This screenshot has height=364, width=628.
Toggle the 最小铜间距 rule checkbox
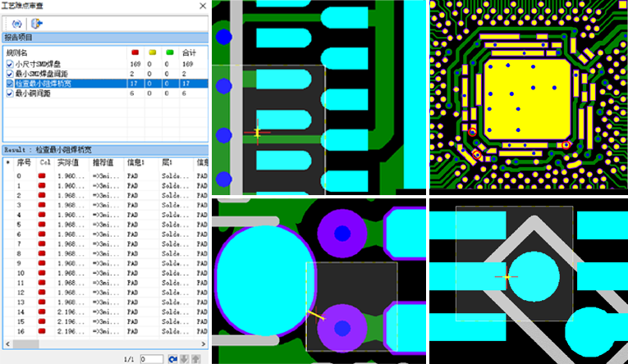pos(9,94)
